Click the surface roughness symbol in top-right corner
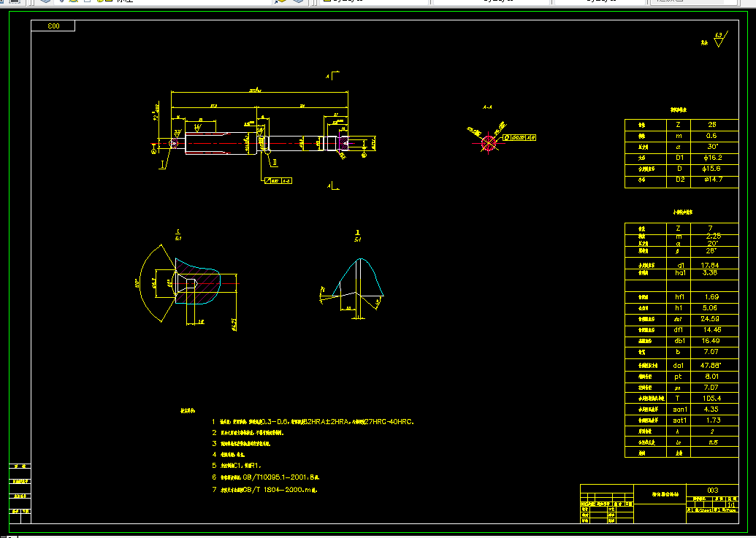756x538 pixels. tap(720, 39)
